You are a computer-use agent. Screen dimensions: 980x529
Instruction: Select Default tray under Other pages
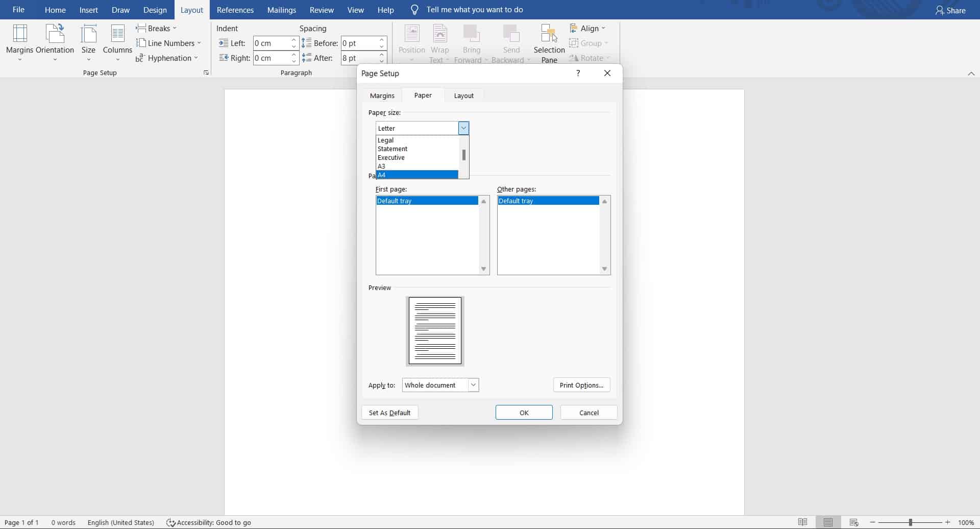548,201
